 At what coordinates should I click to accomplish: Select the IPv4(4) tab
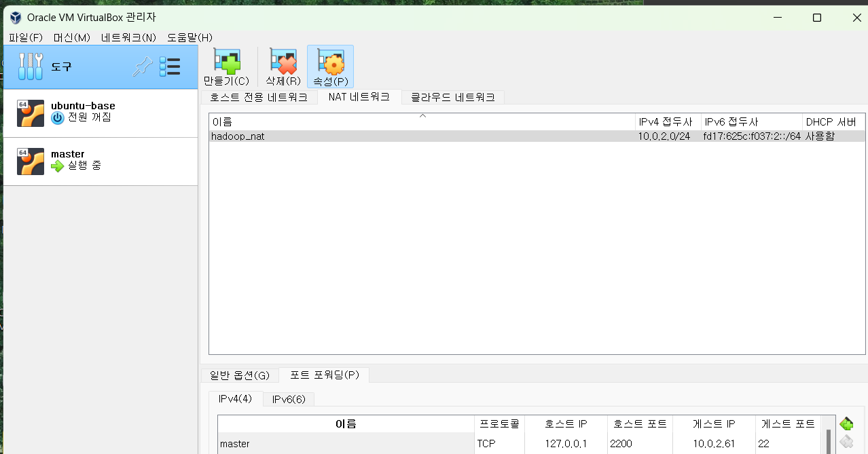click(x=235, y=398)
